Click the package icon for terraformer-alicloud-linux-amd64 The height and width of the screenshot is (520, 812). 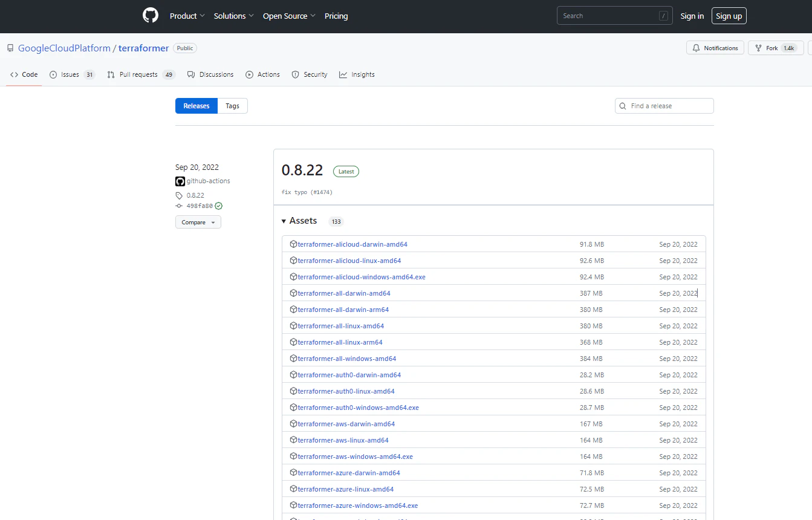pyautogui.click(x=293, y=261)
